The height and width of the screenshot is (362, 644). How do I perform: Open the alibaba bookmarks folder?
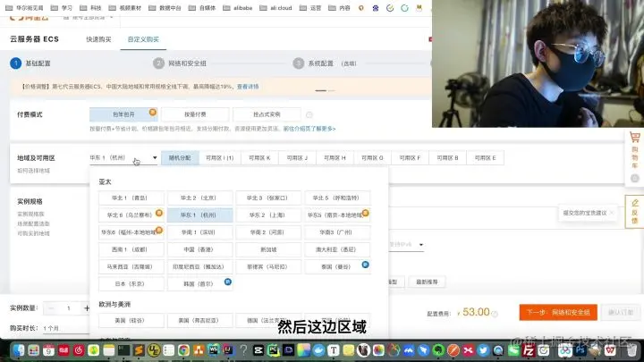pyautogui.click(x=238, y=8)
